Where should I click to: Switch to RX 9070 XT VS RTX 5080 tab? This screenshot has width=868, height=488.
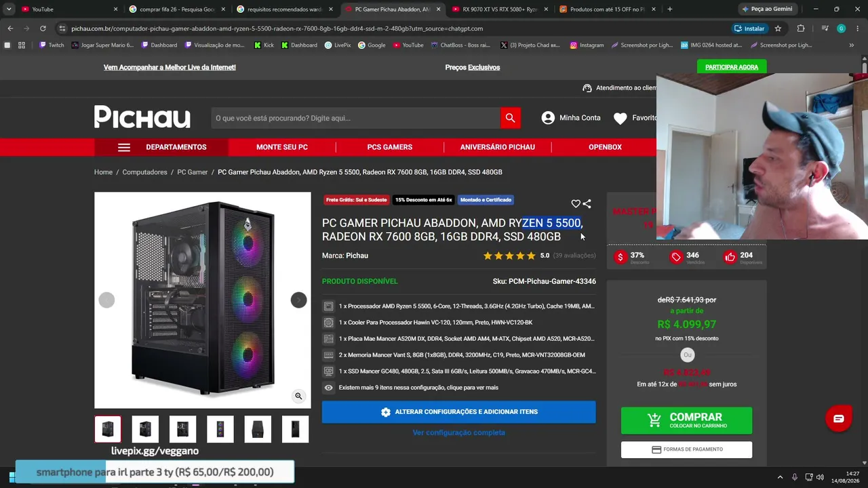pos(500,9)
